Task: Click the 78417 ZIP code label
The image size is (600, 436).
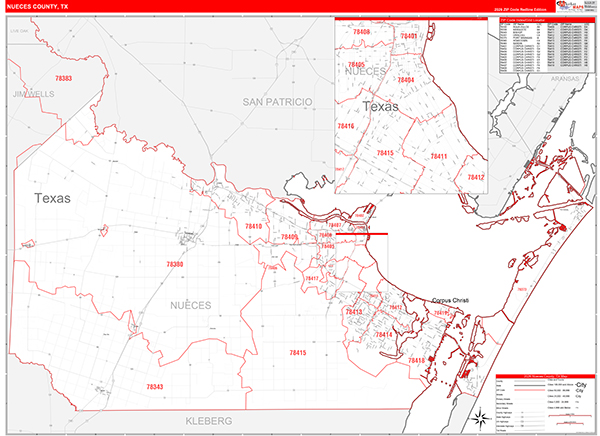Action: coord(312,278)
